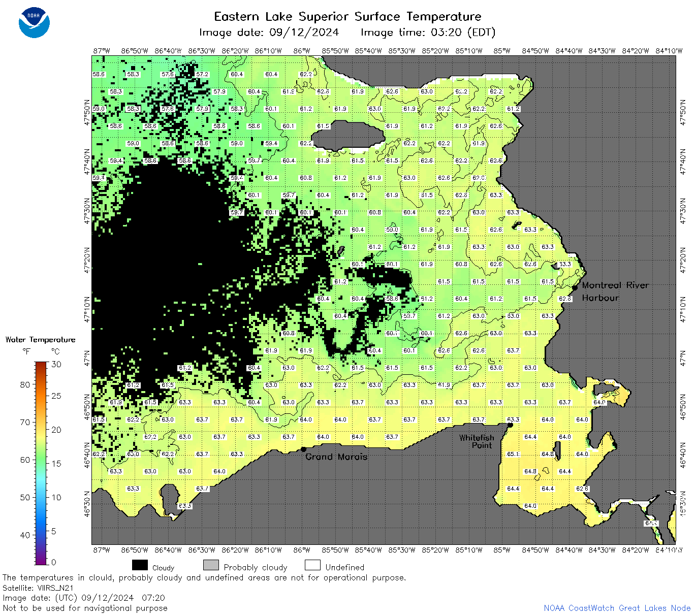
Task: Click the Not to be used for navigational purpose note
Action: coord(85,608)
